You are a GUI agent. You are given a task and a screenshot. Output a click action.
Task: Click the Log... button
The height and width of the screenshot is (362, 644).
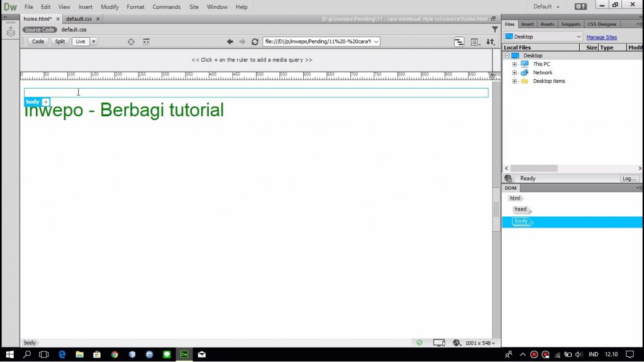(x=629, y=178)
